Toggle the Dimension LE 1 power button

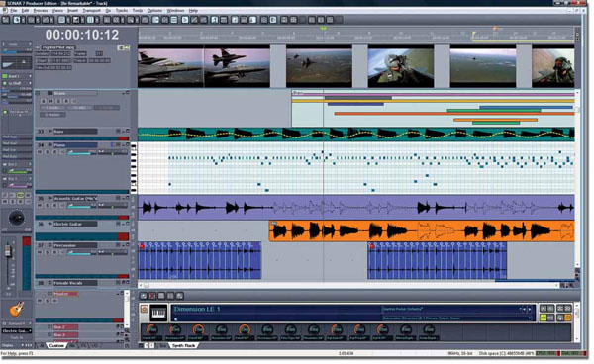tap(144, 309)
